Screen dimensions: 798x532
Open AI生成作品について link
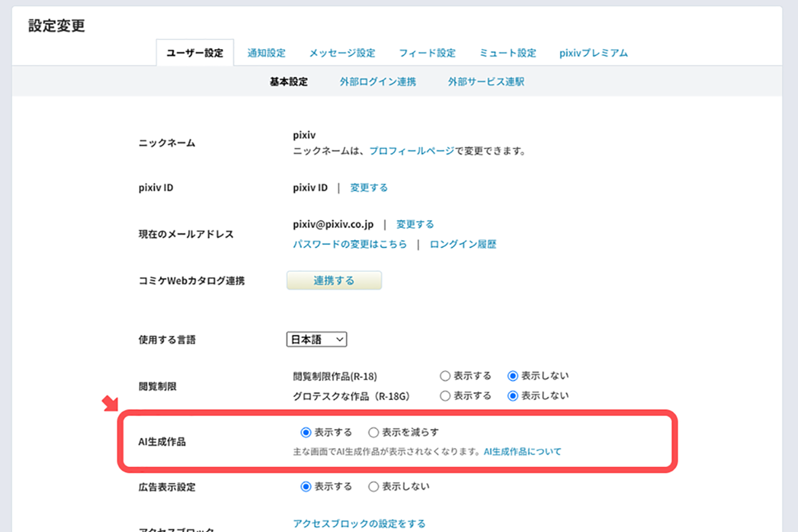coord(522,452)
